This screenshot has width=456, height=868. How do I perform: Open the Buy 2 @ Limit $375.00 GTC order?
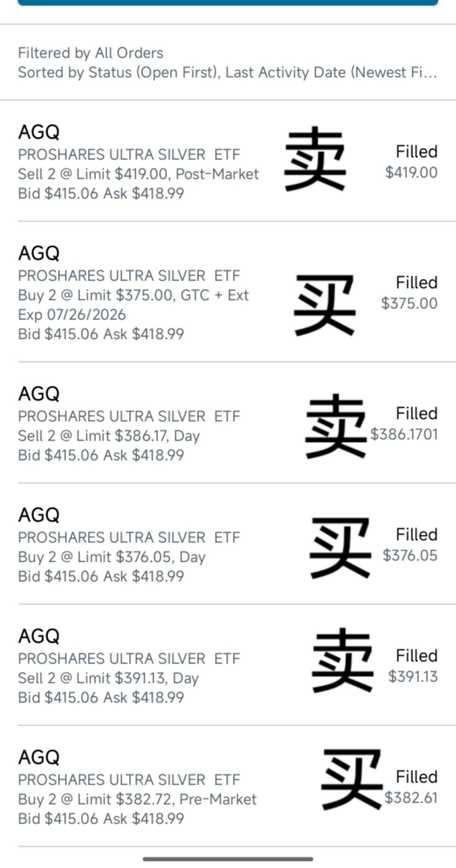click(133, 295)
